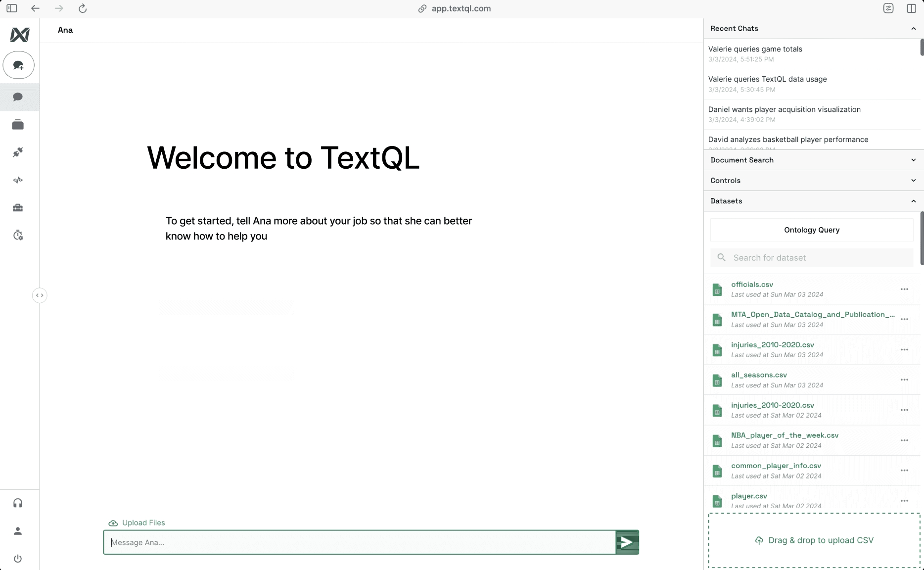Open options for common_player_info.csv

pos(904,471)
